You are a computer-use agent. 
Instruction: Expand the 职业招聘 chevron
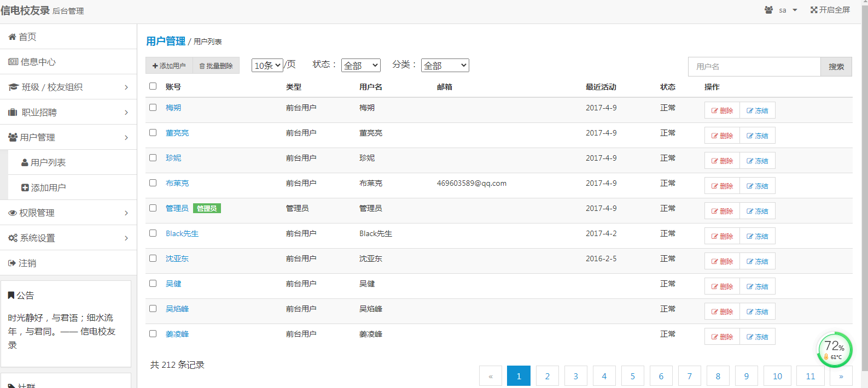tap(126, 113)
